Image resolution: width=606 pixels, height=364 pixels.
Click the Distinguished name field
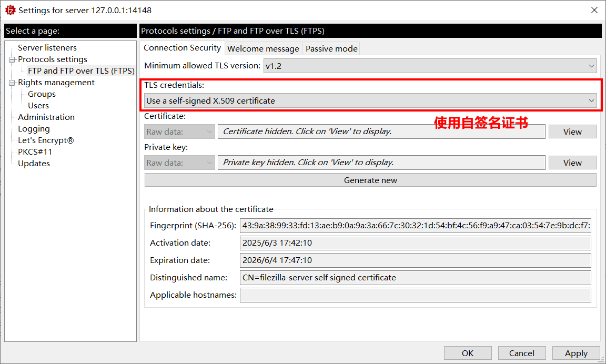pos(416,278)
